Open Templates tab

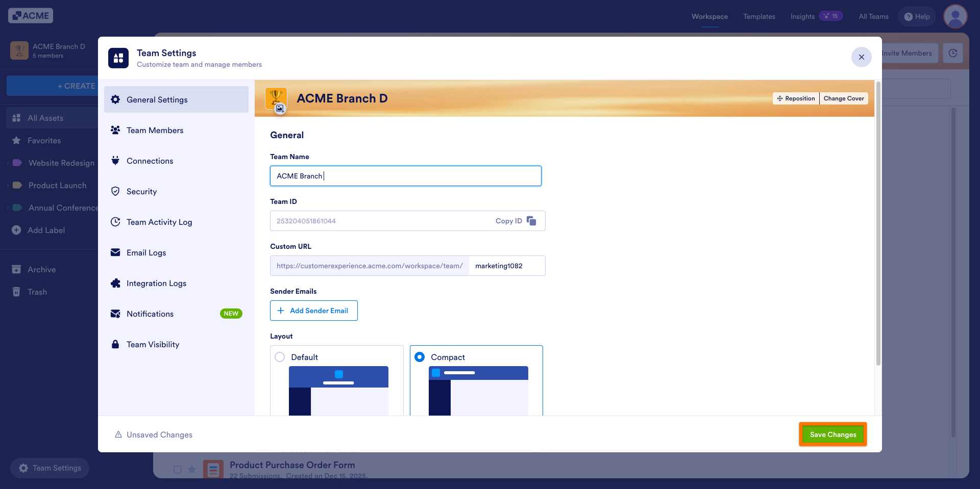point(759,16)
